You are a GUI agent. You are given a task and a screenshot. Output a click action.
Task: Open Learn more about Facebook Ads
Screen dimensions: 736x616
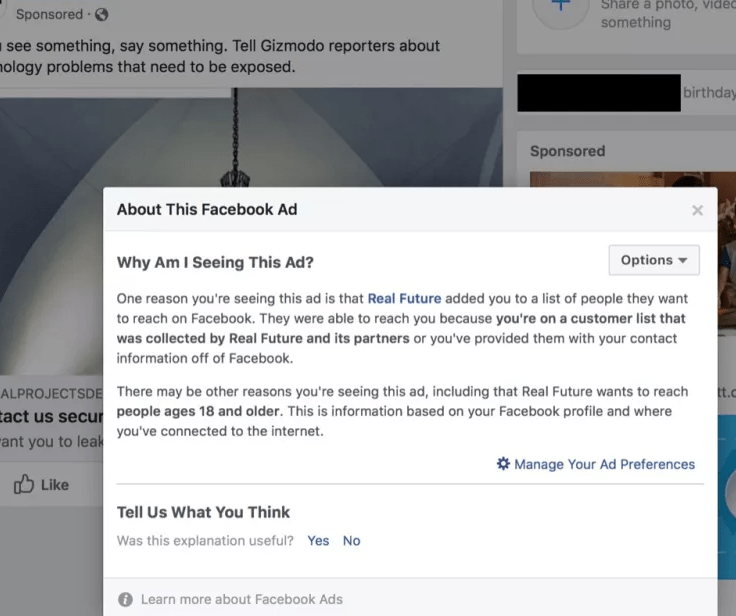[x=242, y=600]
